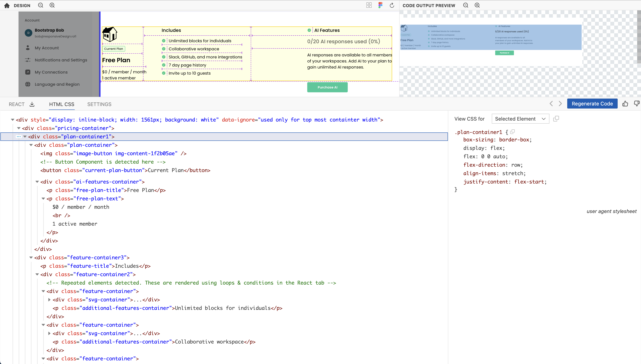The image size is (641, 364).
Task: Click the Free Plan heading in design
Action: (116, 60)
